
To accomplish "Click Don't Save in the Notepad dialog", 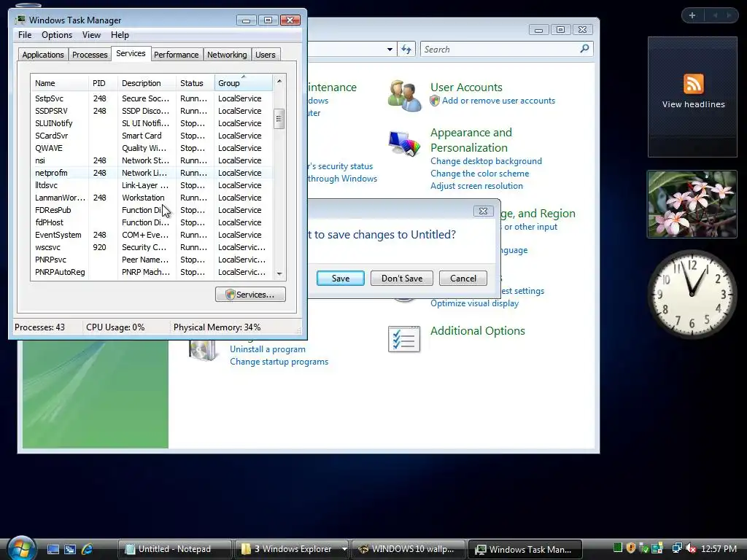I will 402,278.
